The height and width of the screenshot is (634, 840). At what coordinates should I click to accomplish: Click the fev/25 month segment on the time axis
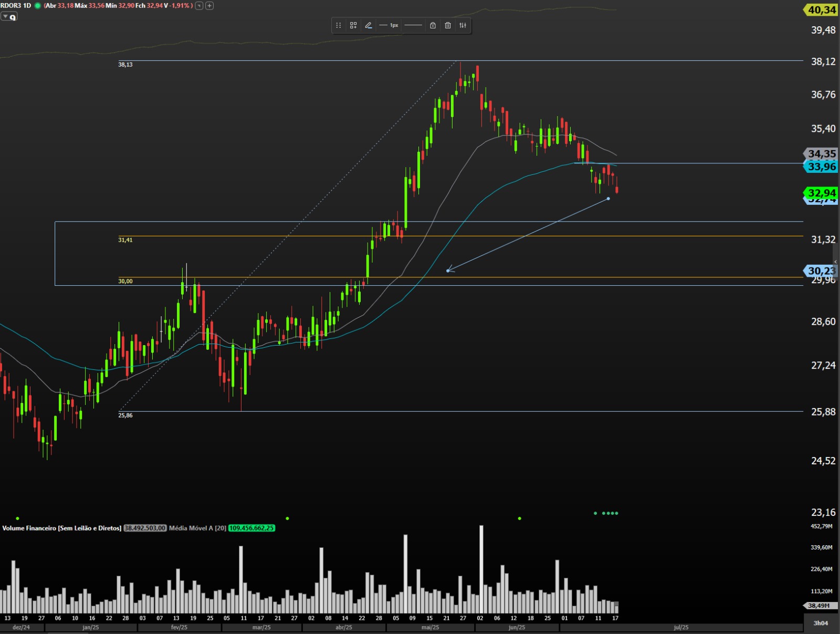180,628
